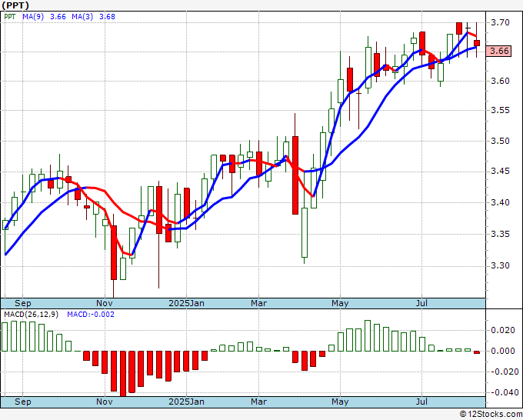Select the green PPT legend label
The width and height of the screenshot is (523, 420).
(x=10, y=17)
